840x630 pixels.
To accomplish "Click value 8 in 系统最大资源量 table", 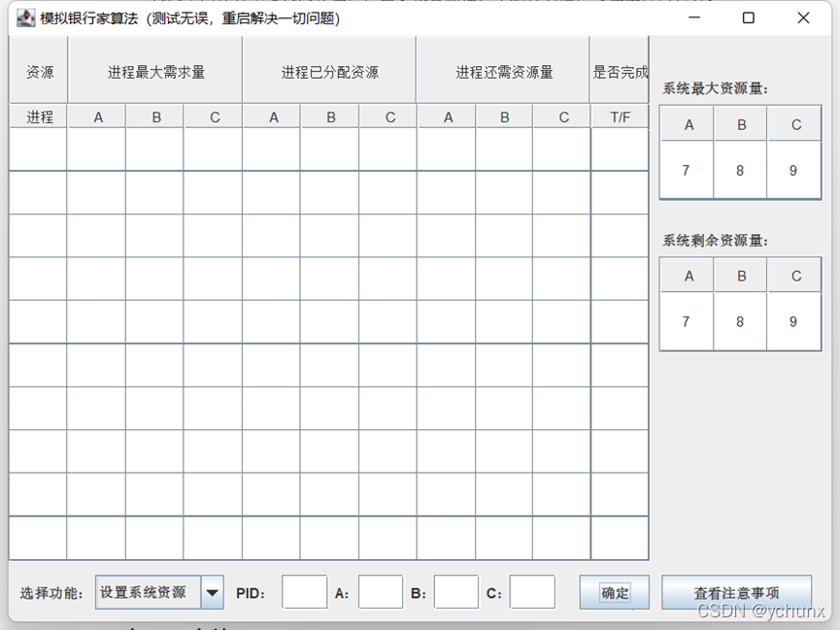I will (740, 170).
